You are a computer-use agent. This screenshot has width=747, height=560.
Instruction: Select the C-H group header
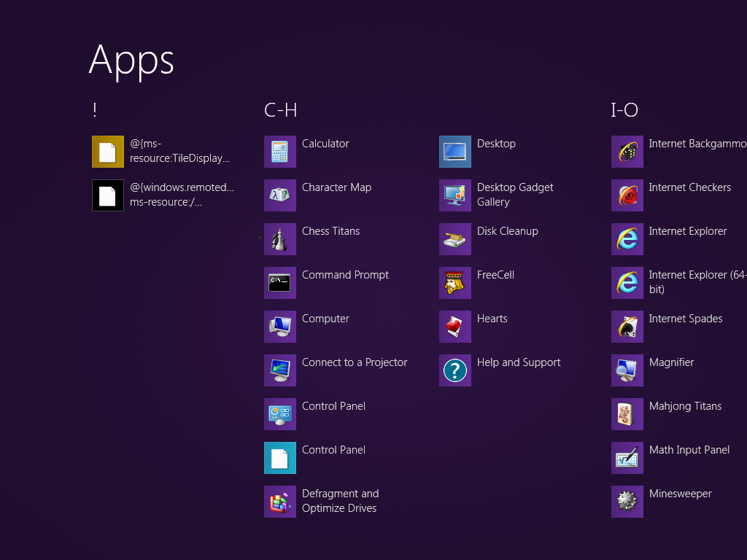click(281, 110)
